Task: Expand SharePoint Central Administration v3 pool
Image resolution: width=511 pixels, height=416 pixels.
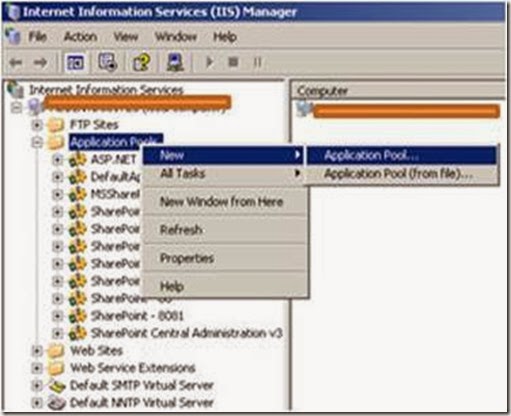Action: point(57,333)
